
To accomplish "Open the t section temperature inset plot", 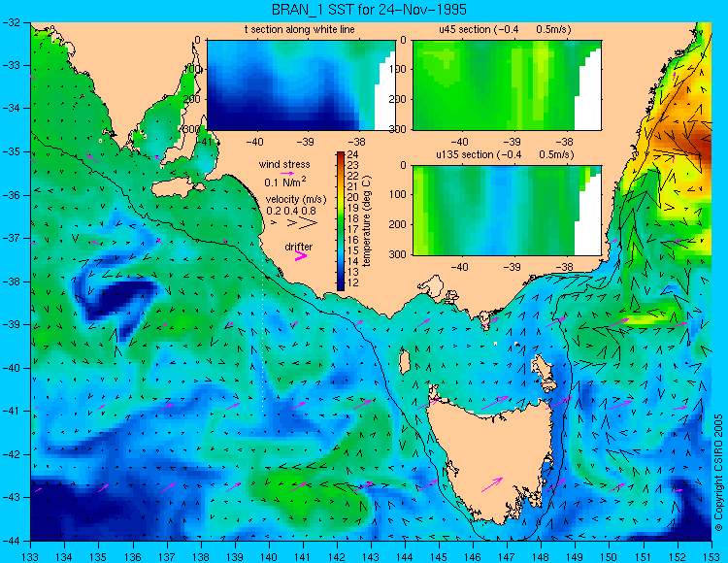I will (301, 85).
